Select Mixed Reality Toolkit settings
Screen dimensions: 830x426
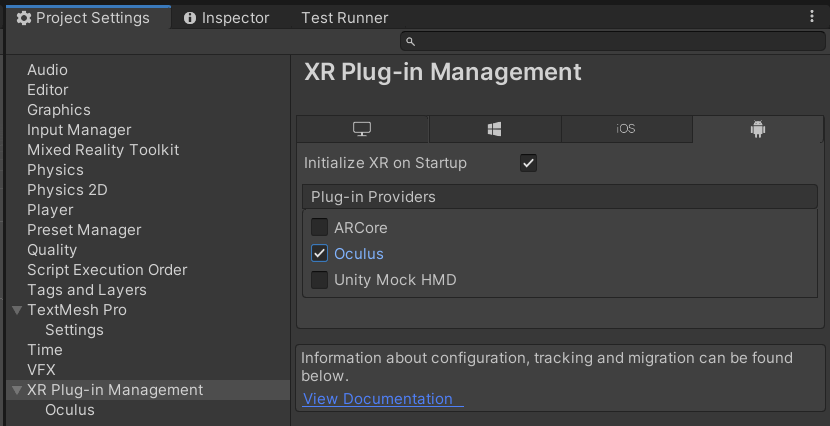pyautogui.click(x=103, y=150)
